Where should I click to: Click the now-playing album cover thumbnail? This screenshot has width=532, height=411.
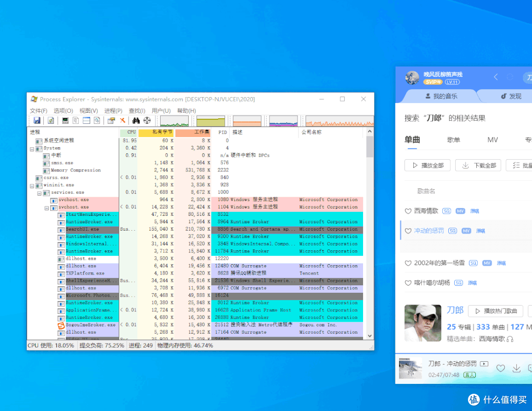point(410,369)
